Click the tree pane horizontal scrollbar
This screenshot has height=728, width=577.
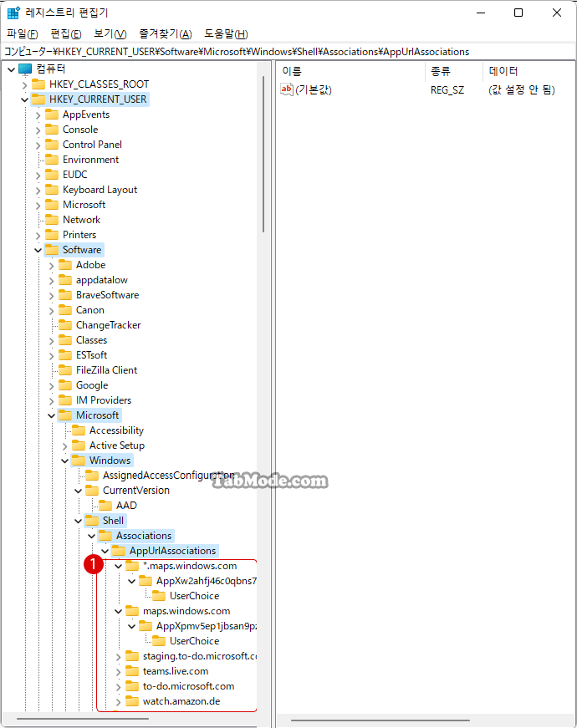point(83,719)
